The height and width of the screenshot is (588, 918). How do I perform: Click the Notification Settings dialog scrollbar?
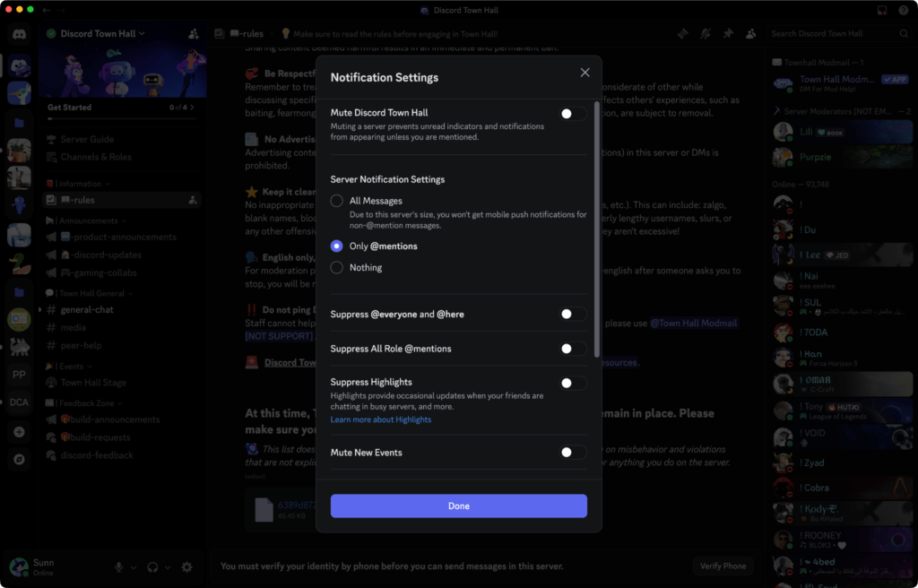(x=596, y=229)
